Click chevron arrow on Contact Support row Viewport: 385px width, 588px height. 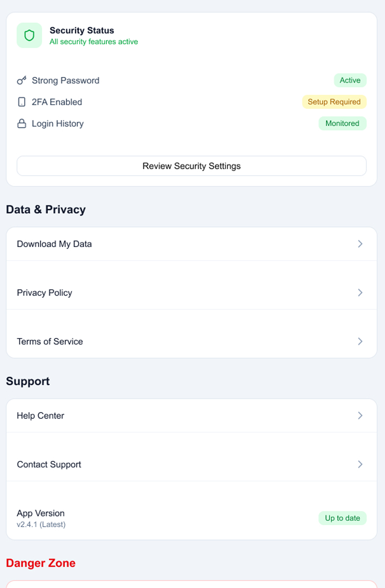360,464
